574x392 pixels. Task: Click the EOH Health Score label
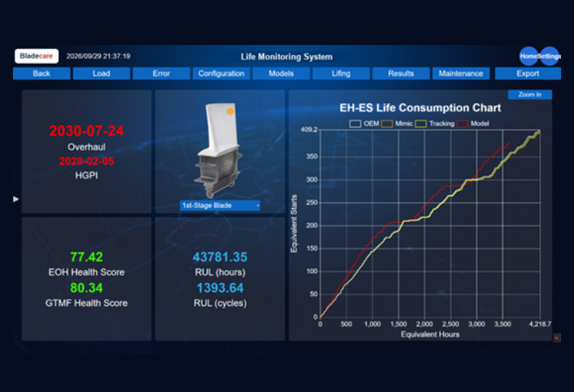tap(86, 272)
